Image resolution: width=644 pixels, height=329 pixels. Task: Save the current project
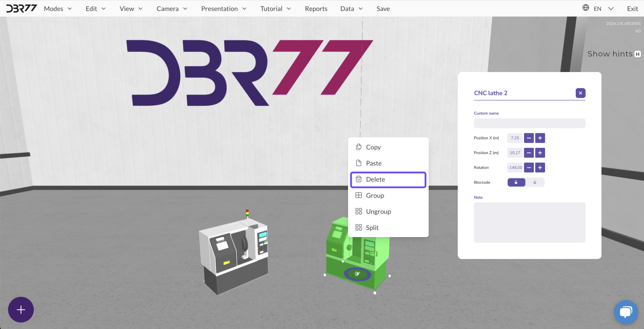pyautogui.click(x=383, y=9)
